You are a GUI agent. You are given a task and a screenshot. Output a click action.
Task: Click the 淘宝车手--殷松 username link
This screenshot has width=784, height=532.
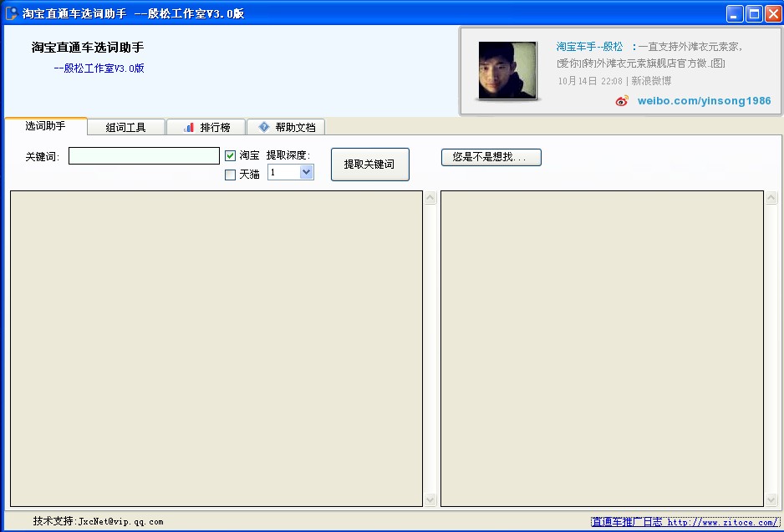(x=589, y=47)
